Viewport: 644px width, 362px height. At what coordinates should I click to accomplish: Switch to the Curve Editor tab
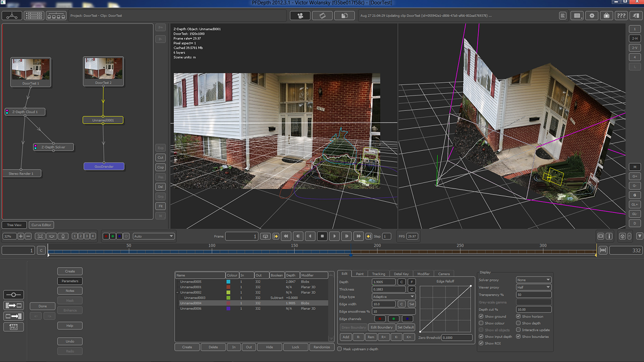click(x=41, y=225)
